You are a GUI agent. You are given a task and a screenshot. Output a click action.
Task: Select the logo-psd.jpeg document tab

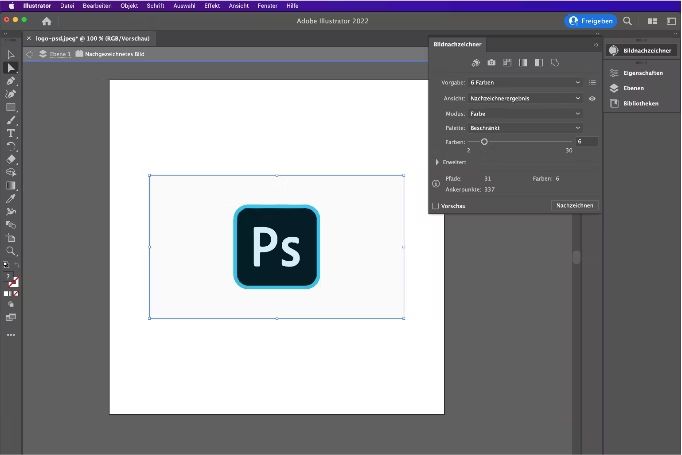(92, 38)
